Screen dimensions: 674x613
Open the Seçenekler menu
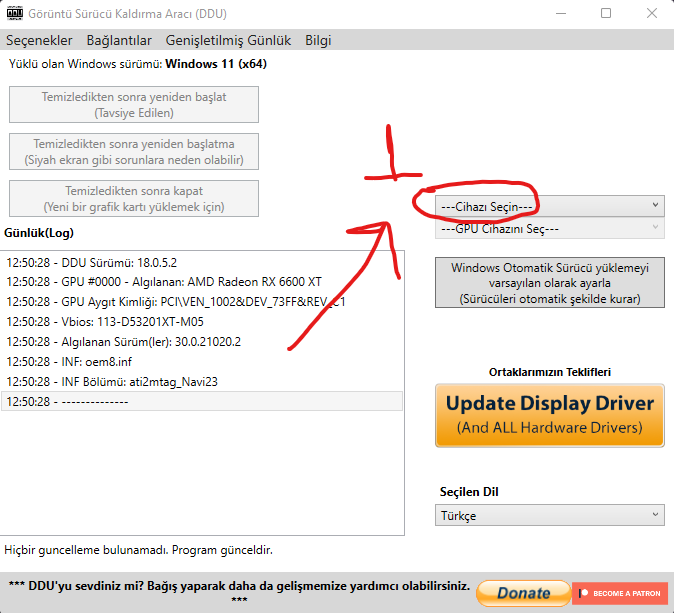click(x=39, y=40)
